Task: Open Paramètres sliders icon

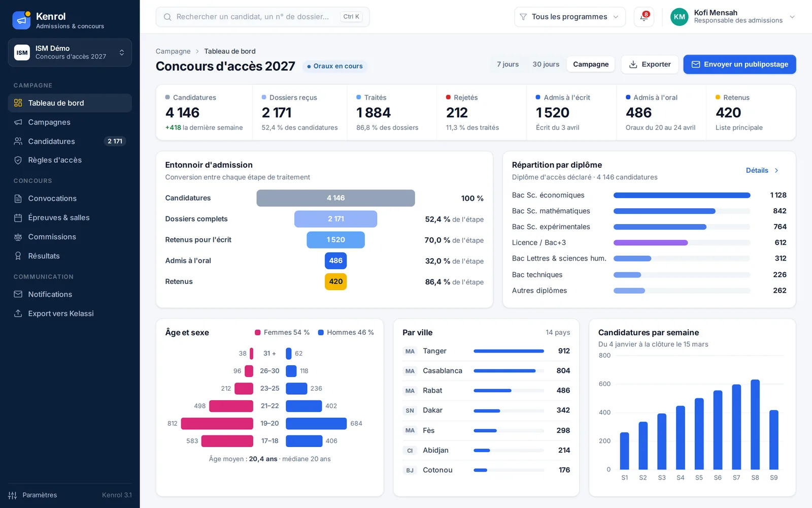Action: click(x=13, y=495)
